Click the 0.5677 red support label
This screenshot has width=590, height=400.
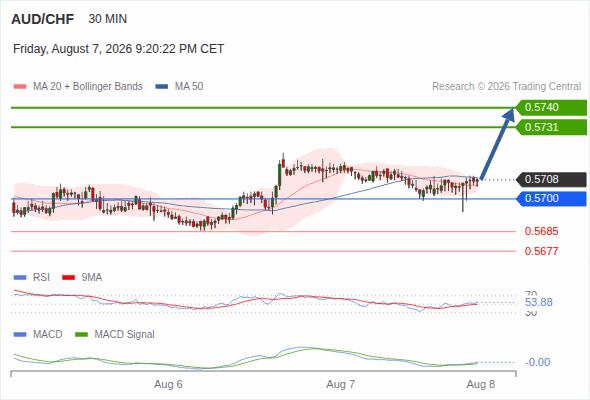[x=541, y=251]
